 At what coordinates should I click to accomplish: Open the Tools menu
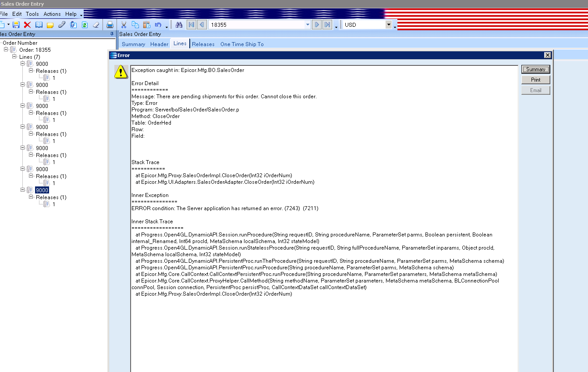[32, 14]
